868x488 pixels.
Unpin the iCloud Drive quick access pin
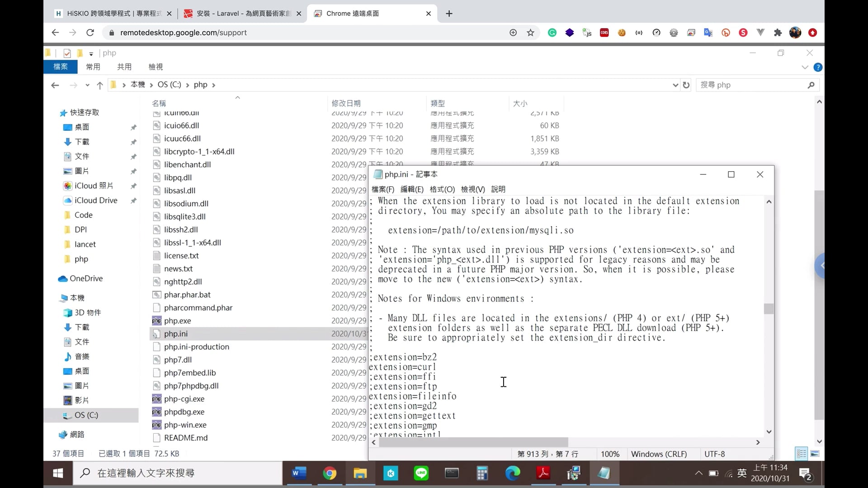click(134, 201)
